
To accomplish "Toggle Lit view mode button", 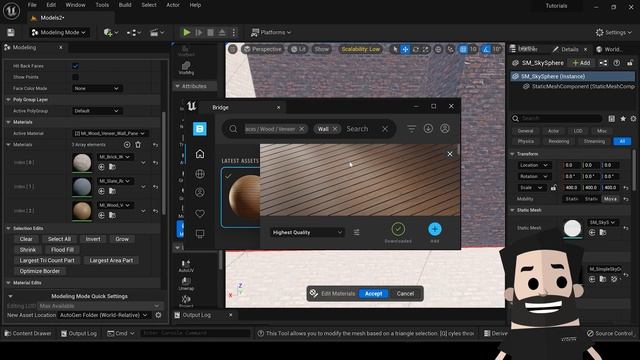I will [298, 49].
